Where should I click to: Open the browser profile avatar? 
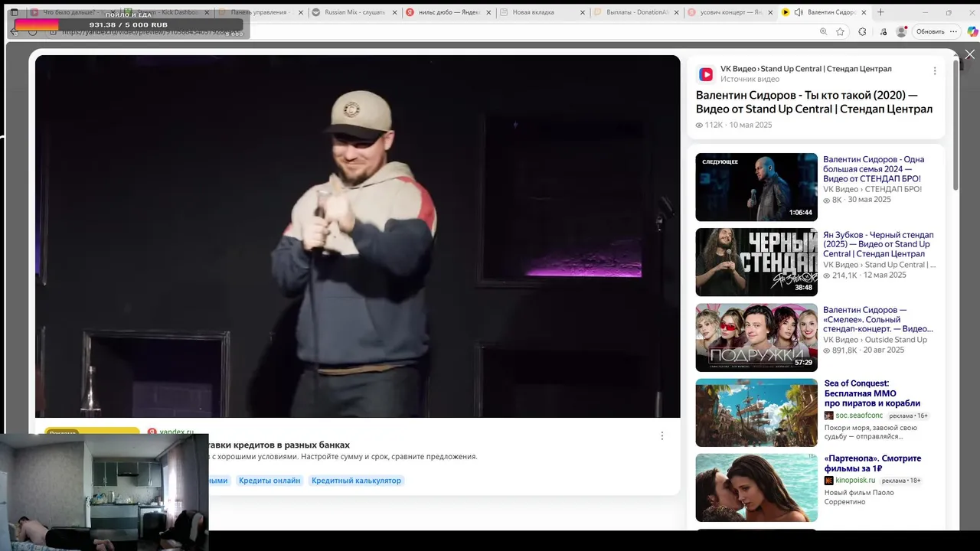click(x=901, y=31)
